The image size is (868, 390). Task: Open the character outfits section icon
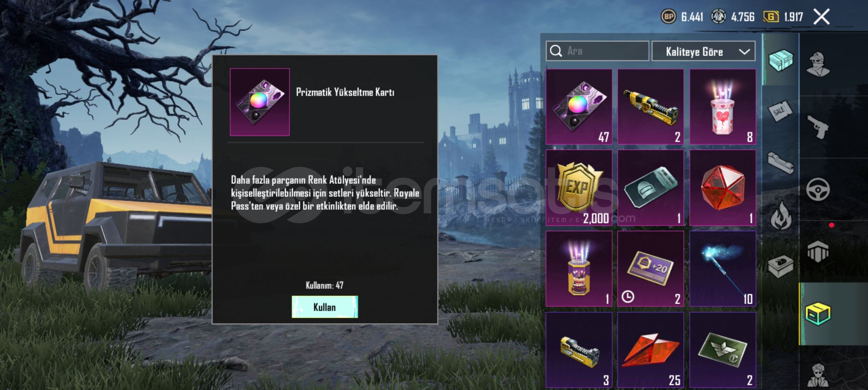click(818, 65)
